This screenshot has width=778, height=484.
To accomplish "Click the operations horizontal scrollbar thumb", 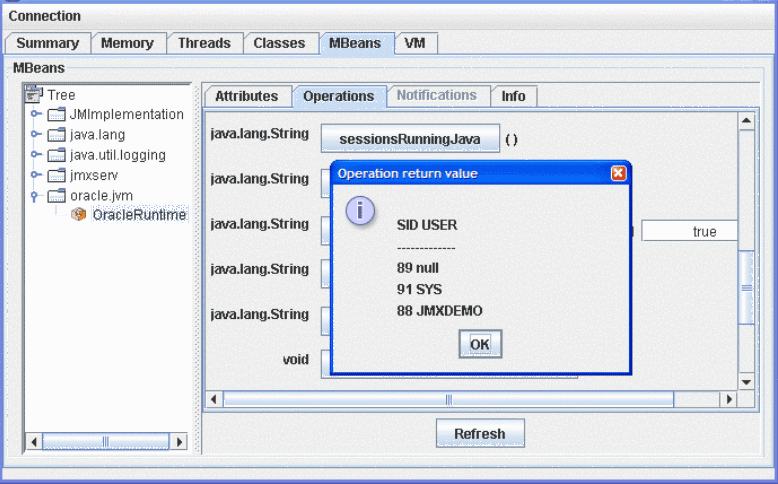I will (449, 399).
